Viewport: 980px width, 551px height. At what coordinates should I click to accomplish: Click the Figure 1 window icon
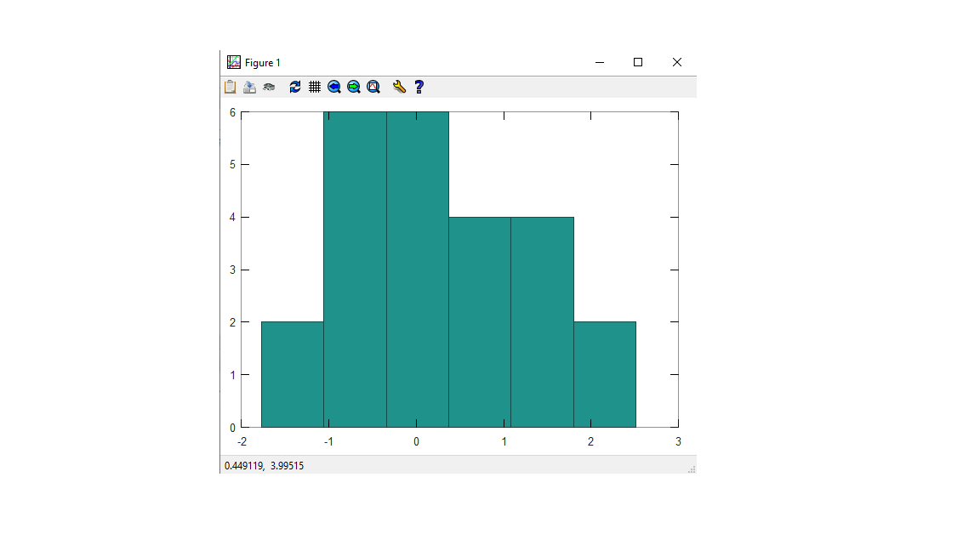pyautogui.click(x=234, y=62)
